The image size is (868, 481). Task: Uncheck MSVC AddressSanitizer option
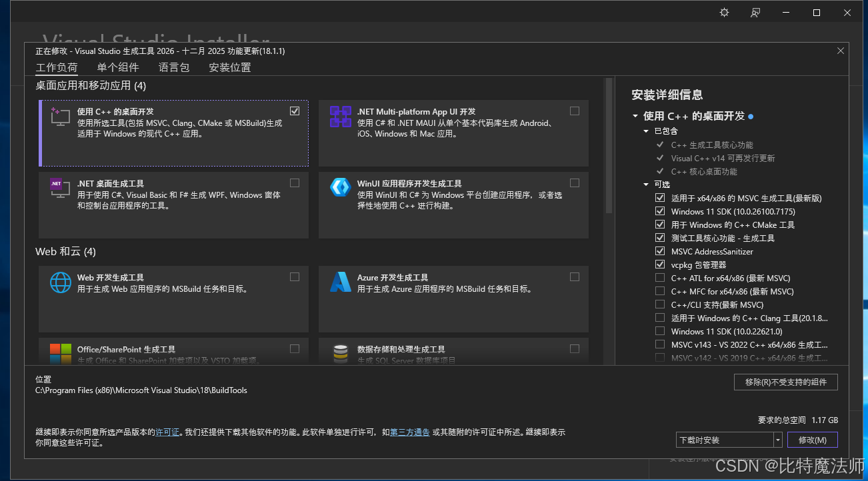pos(660,251)
